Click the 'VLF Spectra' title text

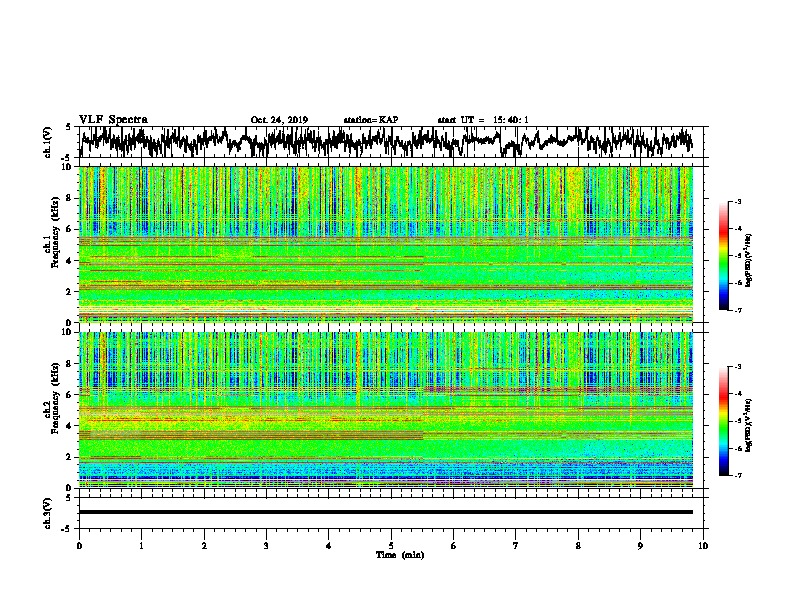[x=113, y=120]
